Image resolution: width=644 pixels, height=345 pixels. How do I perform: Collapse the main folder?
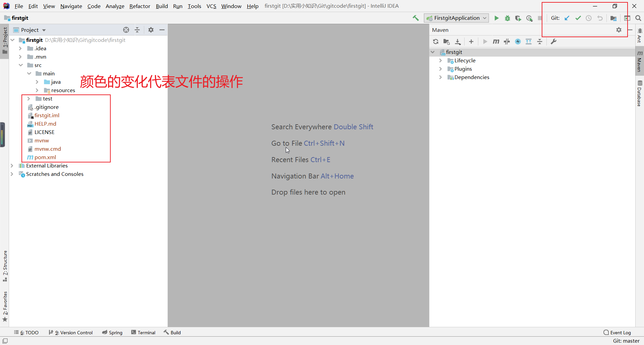click(x=29, y=73)
